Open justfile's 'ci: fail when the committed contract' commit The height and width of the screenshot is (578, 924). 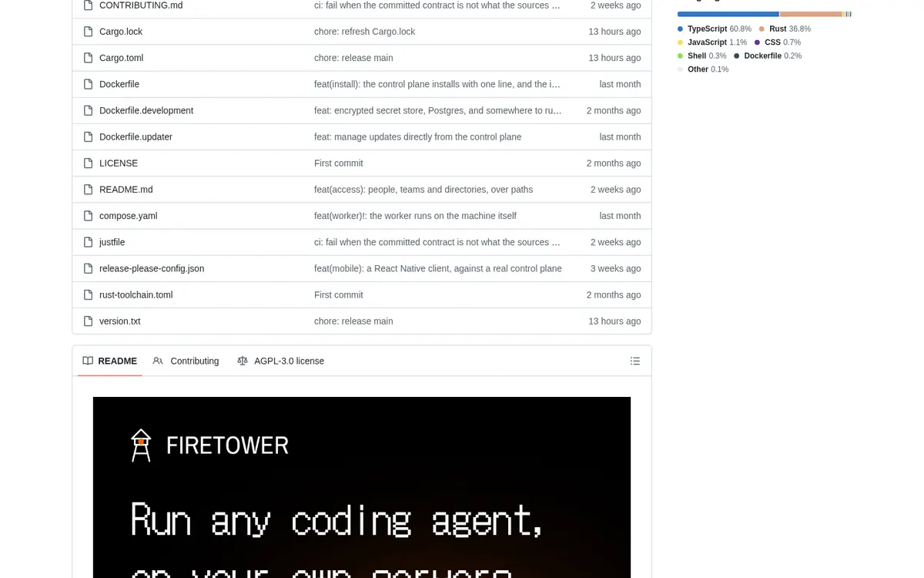click(438, 242)
